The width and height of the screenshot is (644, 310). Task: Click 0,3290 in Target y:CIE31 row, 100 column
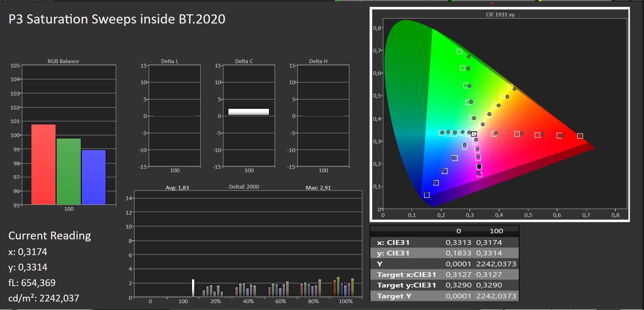pyautogui.click(x=489, y=285)
